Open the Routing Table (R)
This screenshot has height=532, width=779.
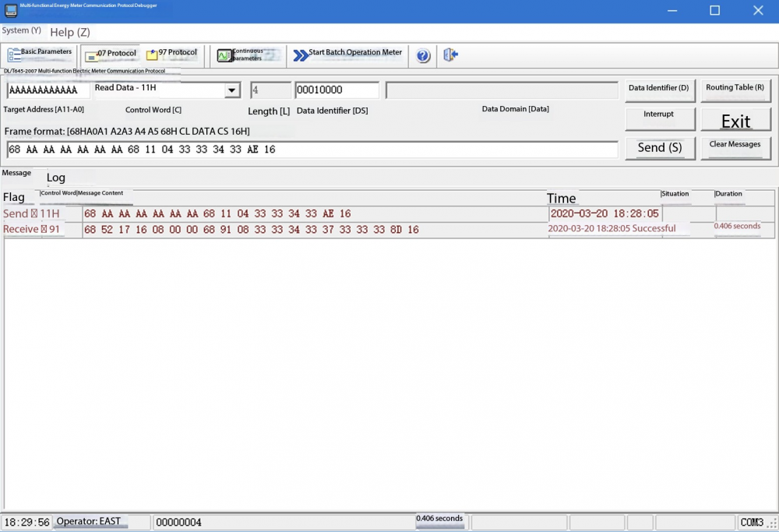tap(735, 90)
